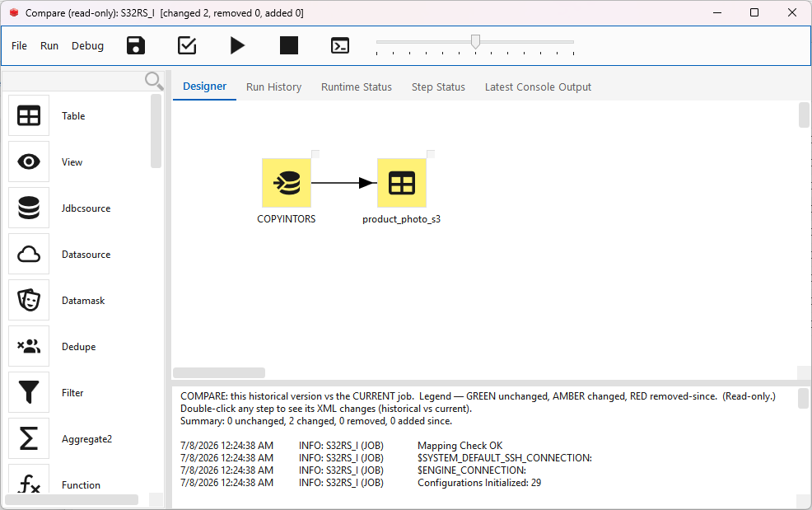Pick the Jdbcsource database icon

[x=29, y=208]
